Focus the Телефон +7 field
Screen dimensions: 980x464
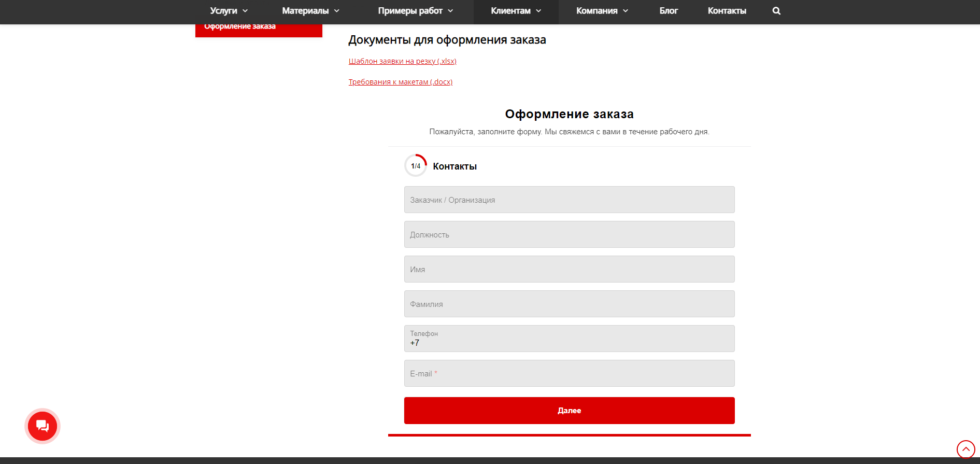point(570,339)
